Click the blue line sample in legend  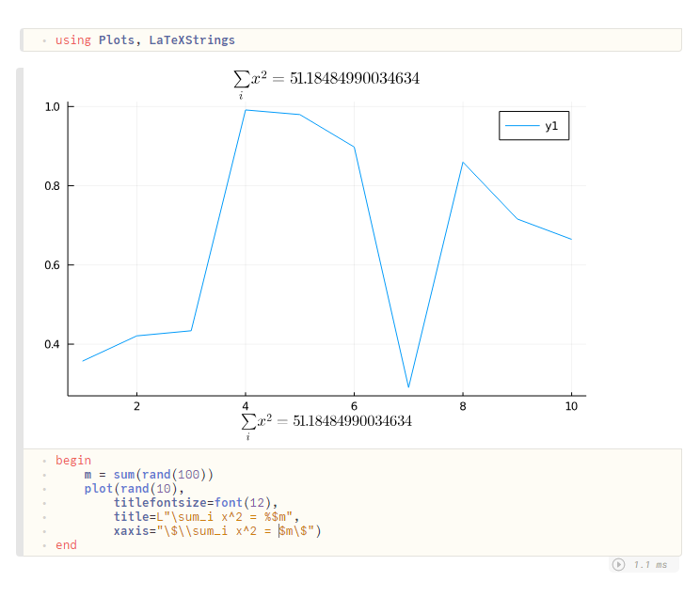(522, 126)
